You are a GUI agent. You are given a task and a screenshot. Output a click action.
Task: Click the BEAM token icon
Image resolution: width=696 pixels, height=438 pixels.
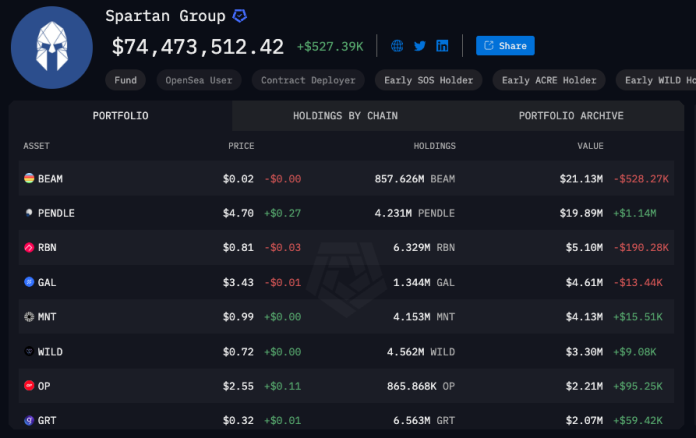click(x=28, y=179)
